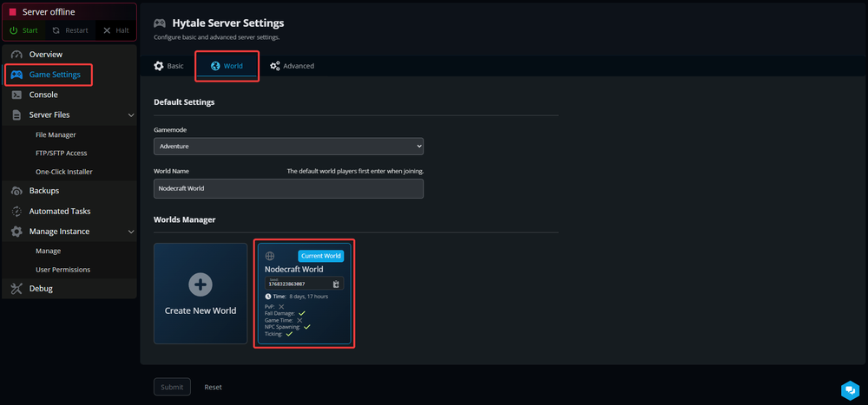Click the red server offline status square
Image resolution: width=868 pixels, height=405 pixels.
click(13, 12)
